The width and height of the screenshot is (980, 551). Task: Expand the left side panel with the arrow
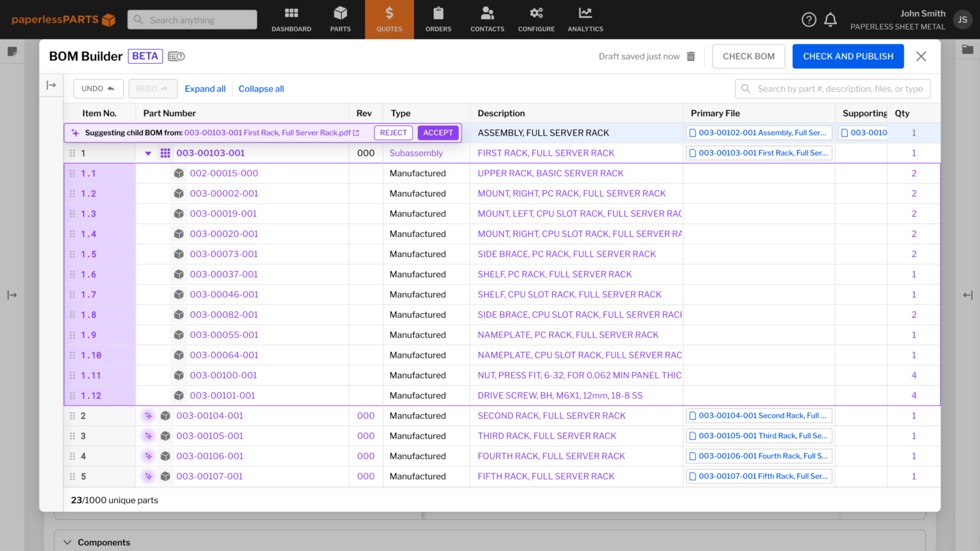pyautogui.click(x=51, y=85)
